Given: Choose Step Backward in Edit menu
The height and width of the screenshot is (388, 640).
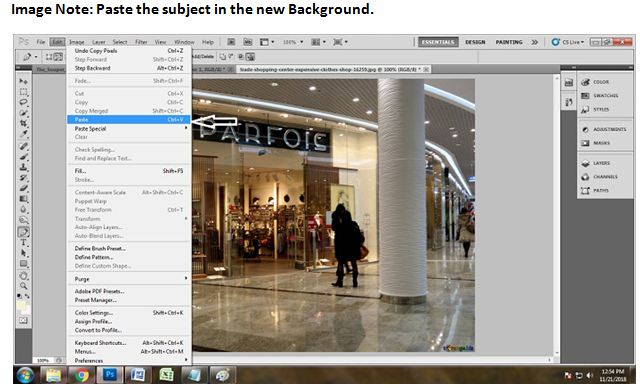Looking at the screenshot, I should (129, 68).
